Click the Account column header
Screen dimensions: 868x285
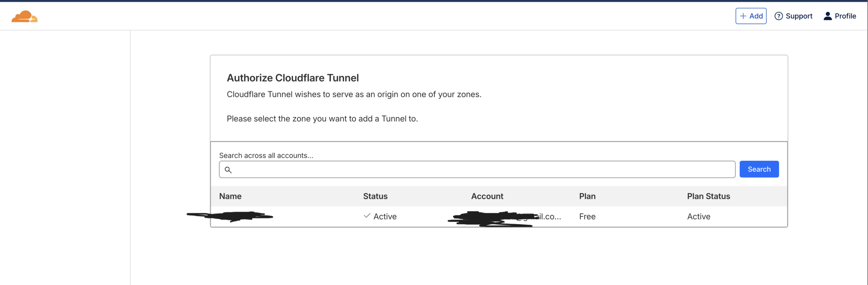(487, 196)
